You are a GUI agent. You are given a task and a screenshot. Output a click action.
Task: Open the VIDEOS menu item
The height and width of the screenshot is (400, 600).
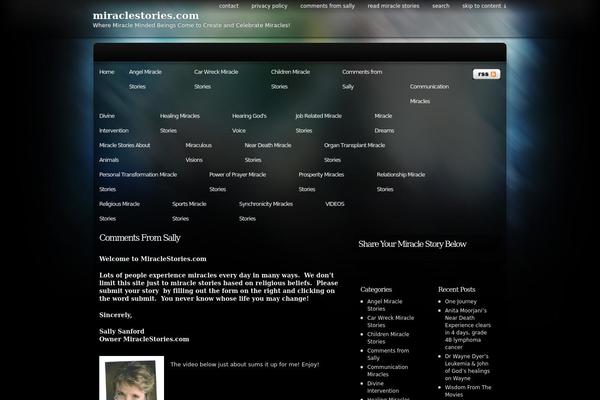(x=335, y=204)
